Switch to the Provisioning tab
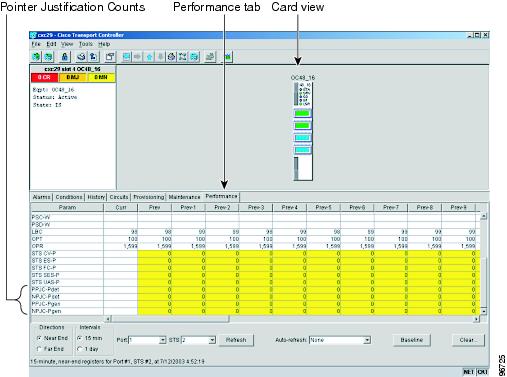Screen dimensions: 507x377 (149, 197)
